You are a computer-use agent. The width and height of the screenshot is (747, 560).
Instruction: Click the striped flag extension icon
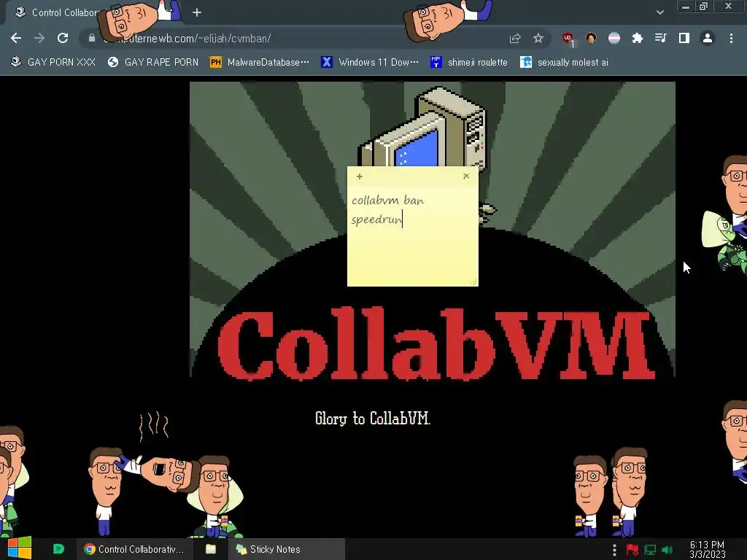614,38
